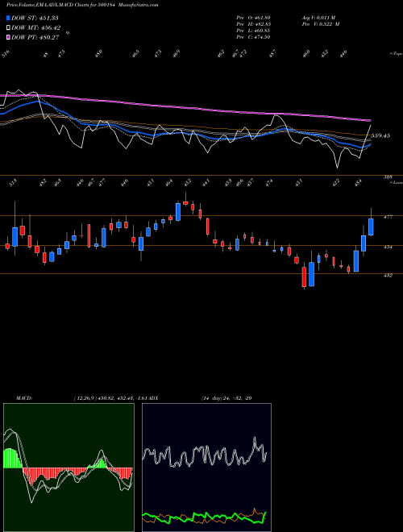Select the 'DOW ST: 451.33' legend text
The image size is (403, 532).
pyautogui.click(x=35, y=18)
